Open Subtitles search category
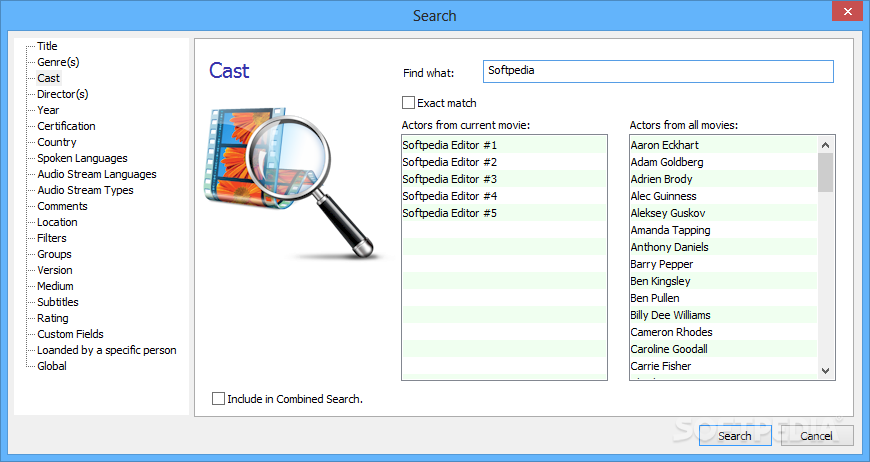Screen dimensions: 870x462 [x=58, y=302]
